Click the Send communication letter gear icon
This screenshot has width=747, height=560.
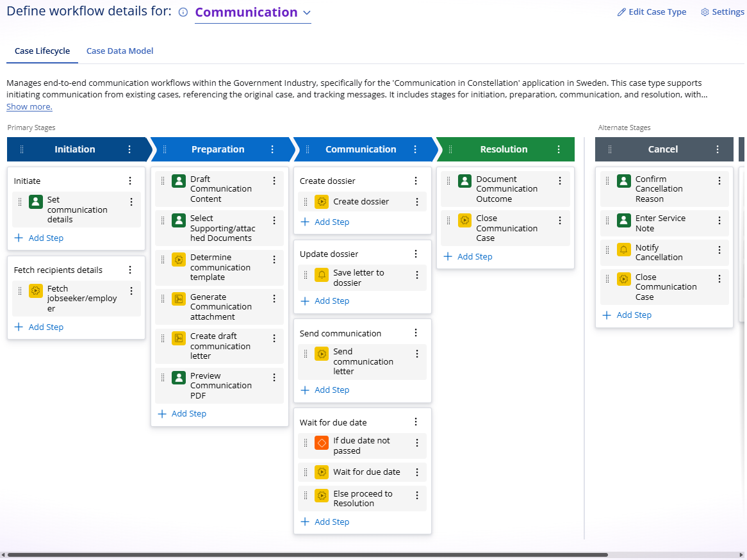[322, 354]
